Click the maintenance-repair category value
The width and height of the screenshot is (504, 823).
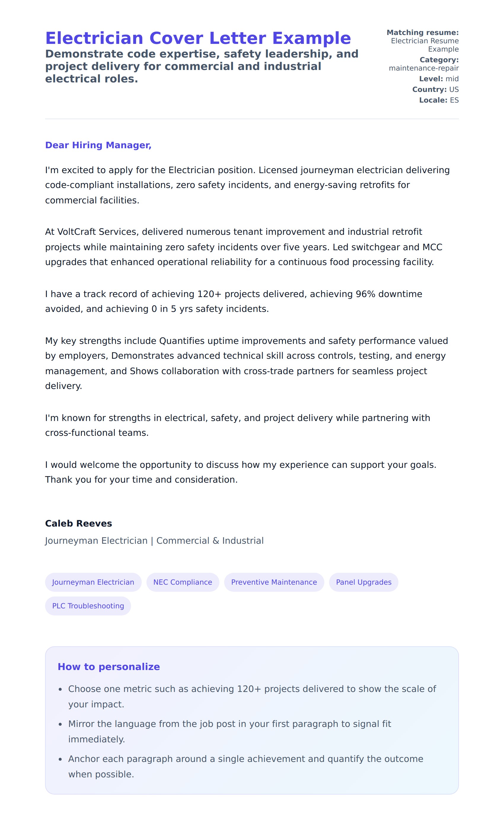point(423,68)
